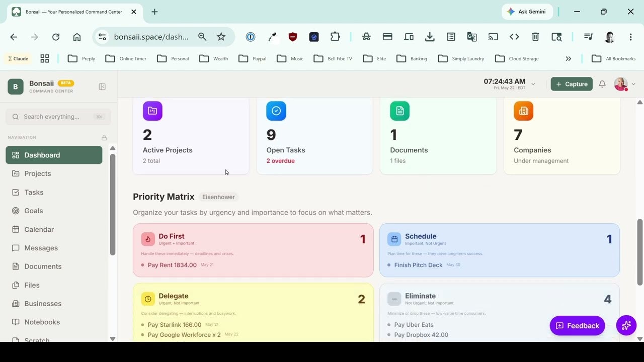Screen dimensions: 644x362
Task: Click the main page vertical scrollbar thumb
Action: [640, 252]
